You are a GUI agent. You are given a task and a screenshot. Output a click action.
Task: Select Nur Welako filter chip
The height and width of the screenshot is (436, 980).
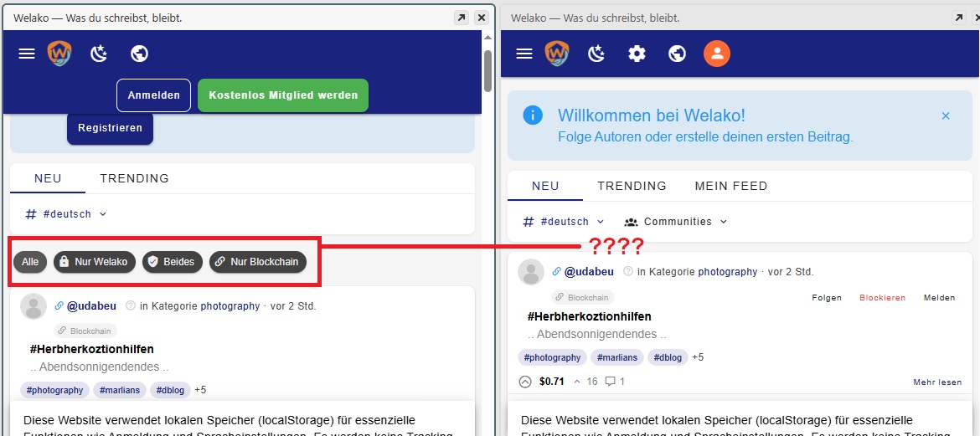95,262
